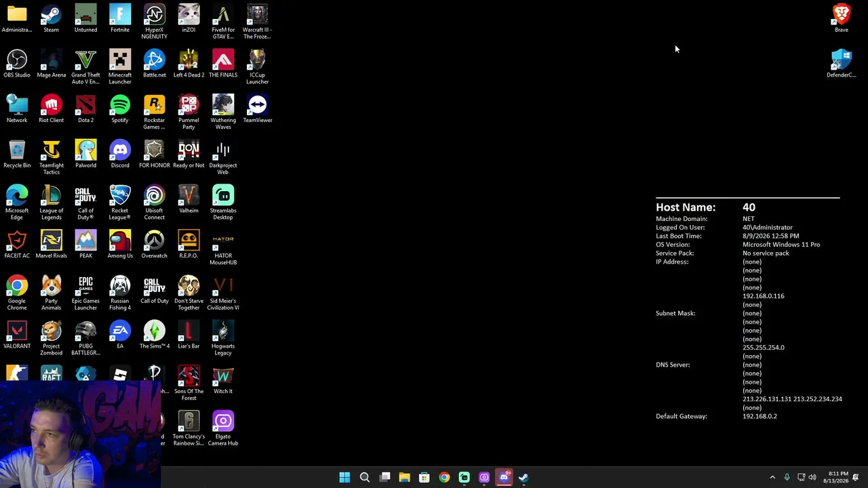Select the Streamlabs Desktop shortcut icon
Screen dimensions: 868x488
pos(223,202)
